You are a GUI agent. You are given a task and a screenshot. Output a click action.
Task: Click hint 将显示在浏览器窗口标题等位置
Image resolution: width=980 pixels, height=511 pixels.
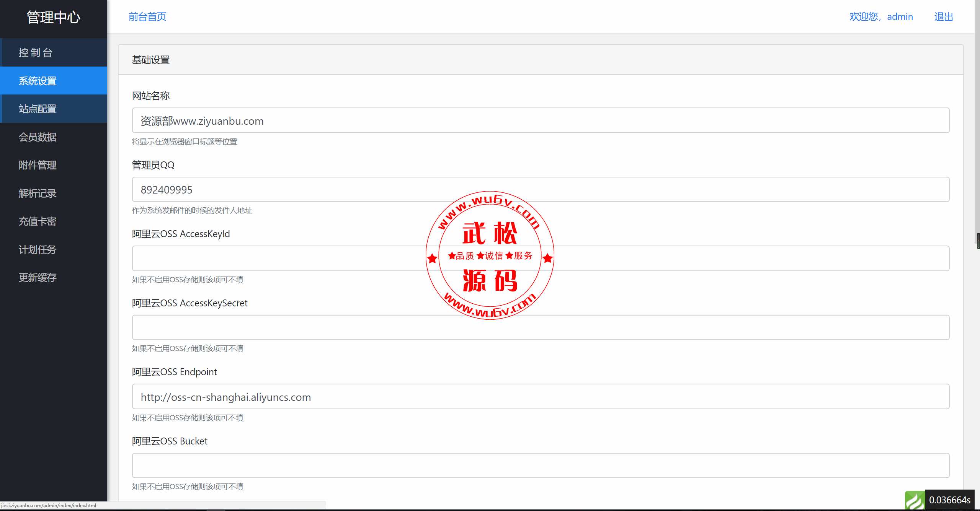(x=185, y=142)
